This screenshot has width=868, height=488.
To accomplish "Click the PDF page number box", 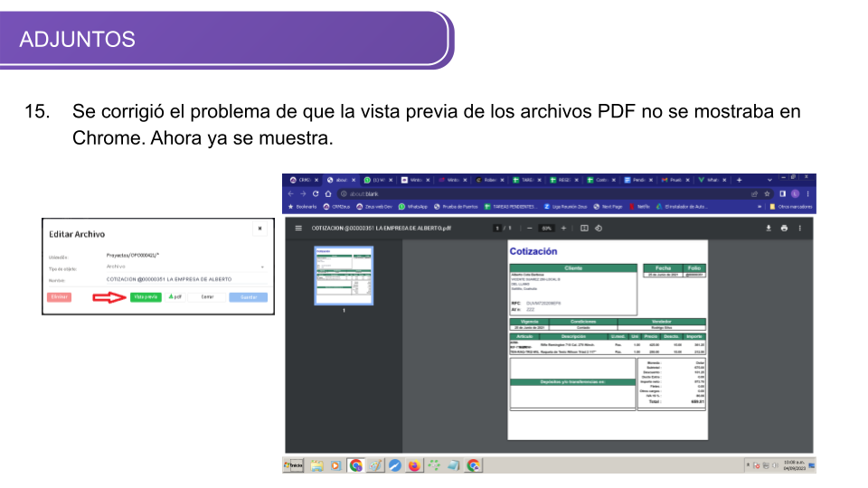I will point(497,228).
